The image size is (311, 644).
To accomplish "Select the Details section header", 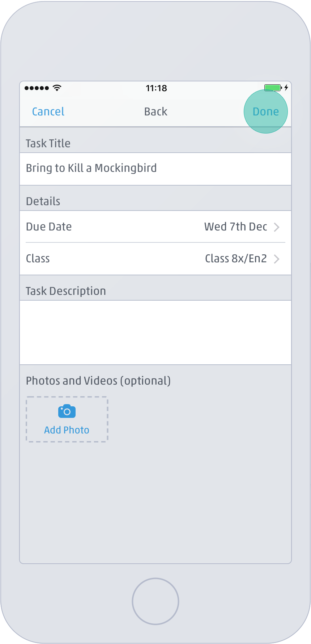I will 43,201.
